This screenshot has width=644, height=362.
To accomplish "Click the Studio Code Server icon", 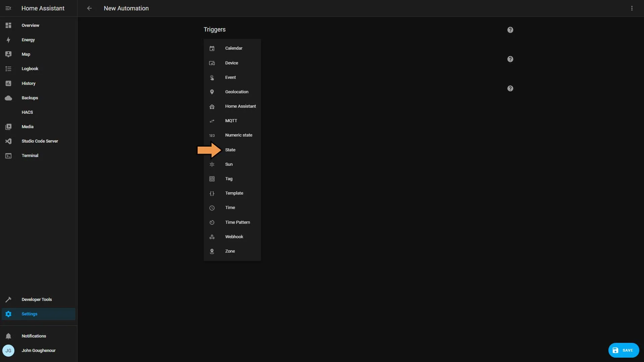I will coord(8,141).
